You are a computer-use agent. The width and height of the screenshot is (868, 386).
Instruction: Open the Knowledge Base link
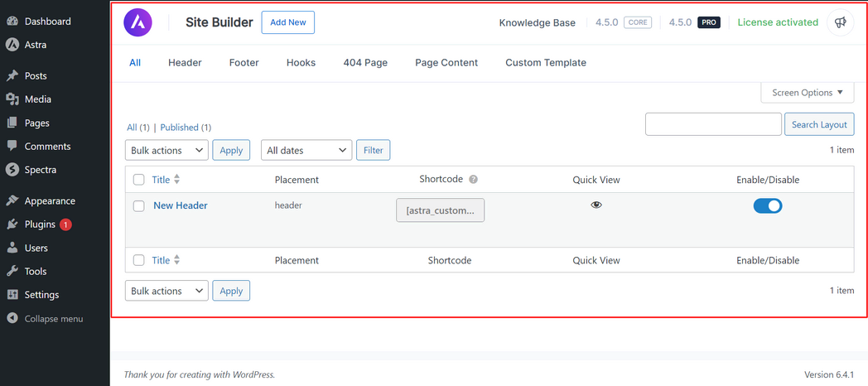click(537, 22)
